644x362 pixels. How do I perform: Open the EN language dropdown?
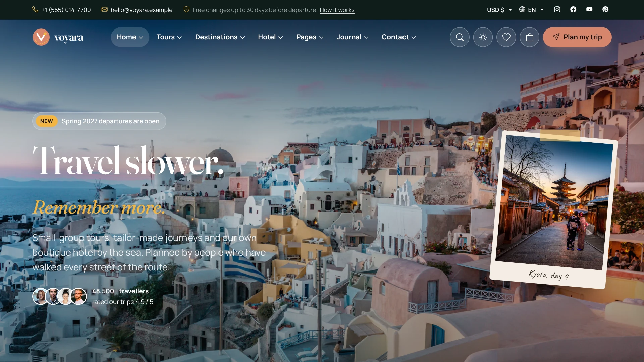[x=532, y=10]
